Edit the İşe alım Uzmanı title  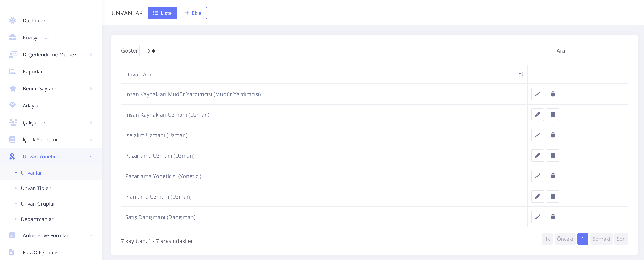pyautogui.click(x=537, y=135)
